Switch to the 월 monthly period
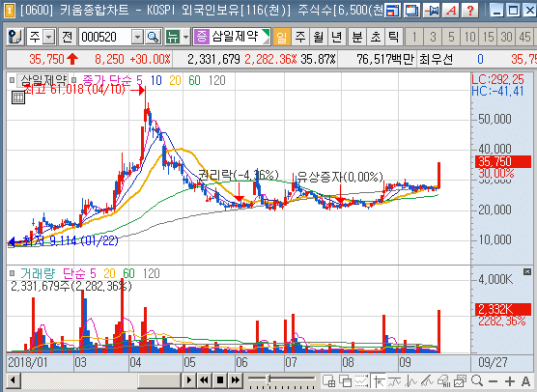This screenshot has width=537, height=392. 319,37
